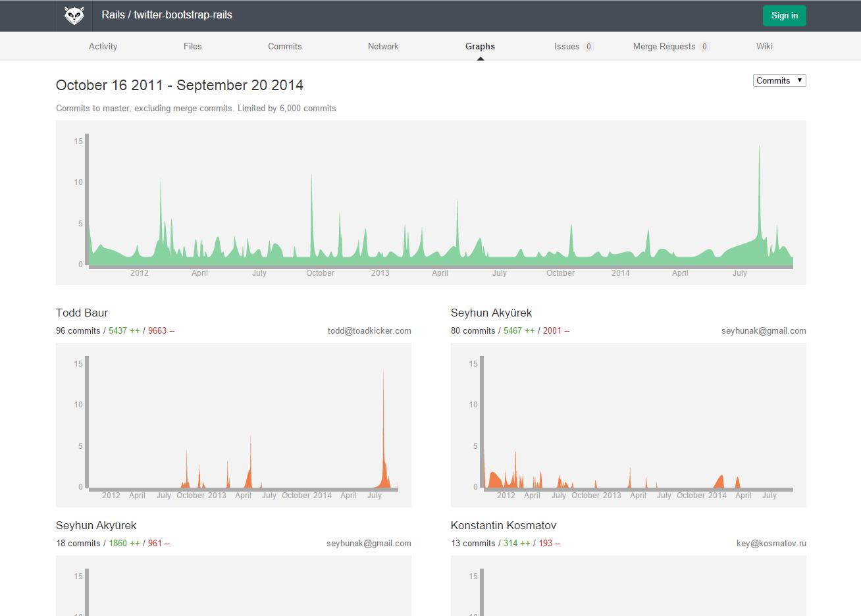Expand the Commits dropdown selector
Image resolution: width=861 pixels, height=616 pixels.
[779, 80]
